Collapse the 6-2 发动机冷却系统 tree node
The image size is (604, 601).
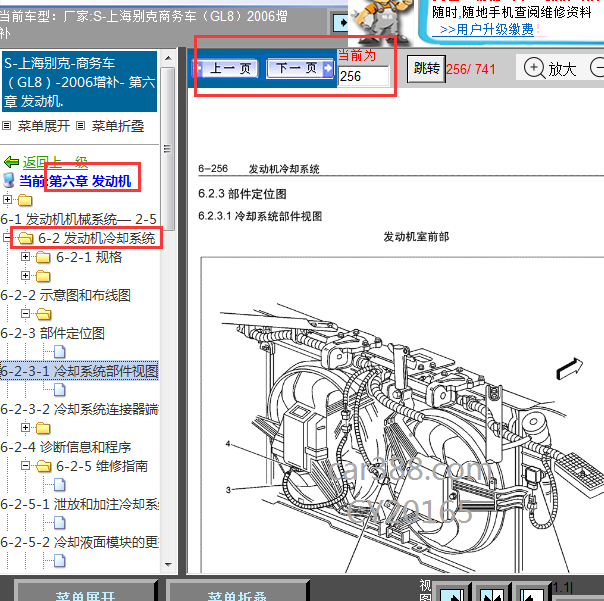click(x=6, y=238)
